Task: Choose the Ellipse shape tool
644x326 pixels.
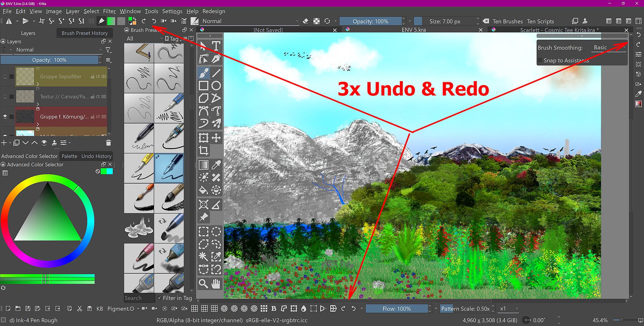Action: pos(216,86)
